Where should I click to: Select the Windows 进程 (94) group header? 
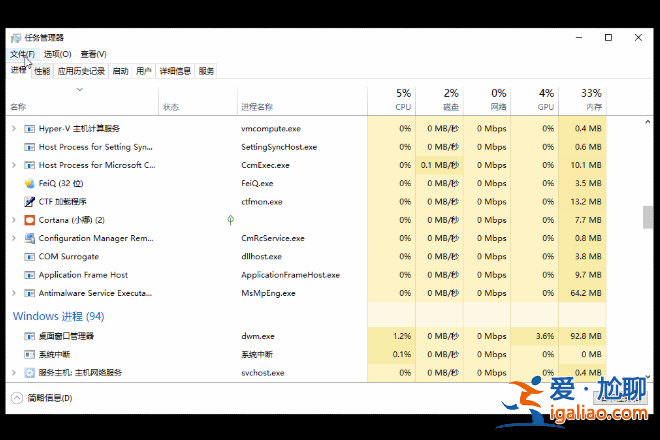click(x=59, y=316)
